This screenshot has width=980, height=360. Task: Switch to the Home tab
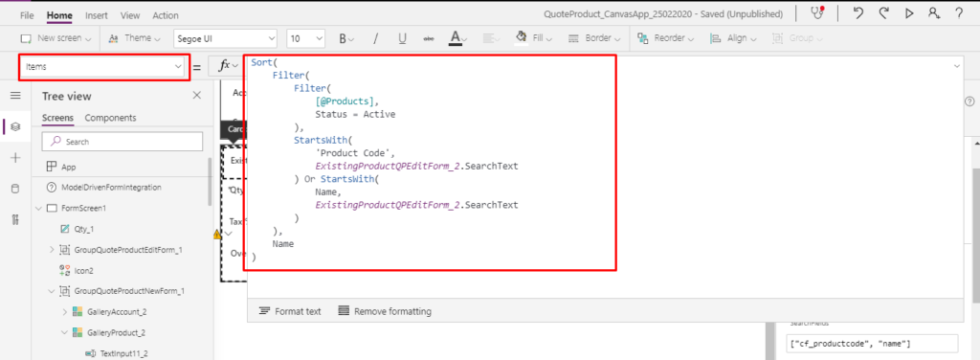click(59, 15)
